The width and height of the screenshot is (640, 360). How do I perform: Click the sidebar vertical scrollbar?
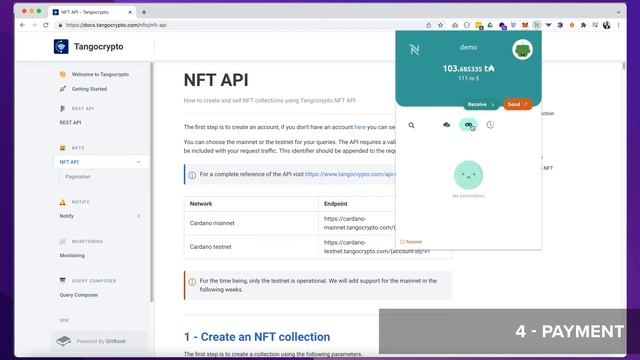click(x=152, y=182)
